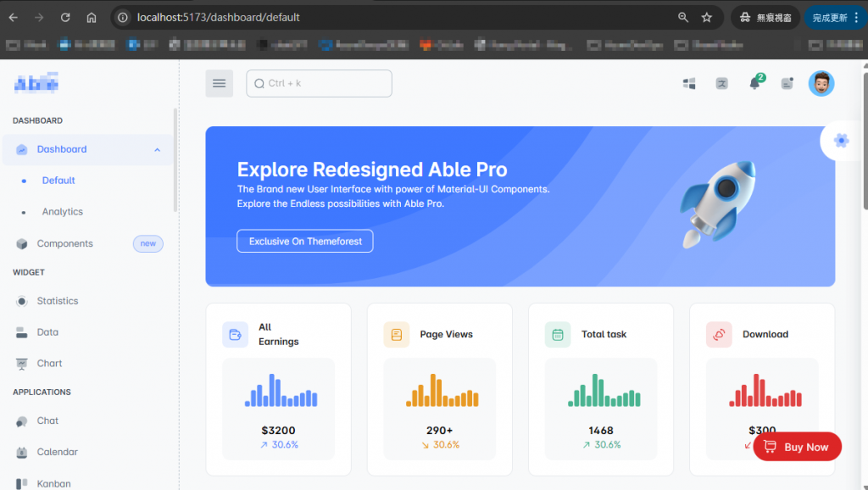The image size is (868, 490).
Task: Click the Explore Redesigned Able Pro heading
Action: [372, 170]
